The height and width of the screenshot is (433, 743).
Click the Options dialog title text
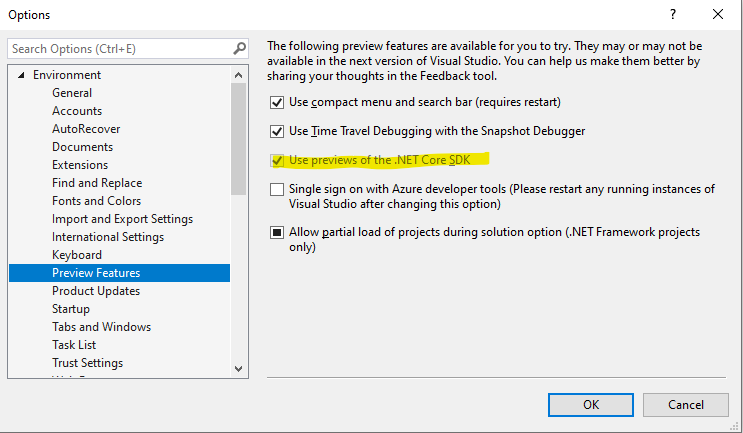pyautogui.click(x=29, y=15)
